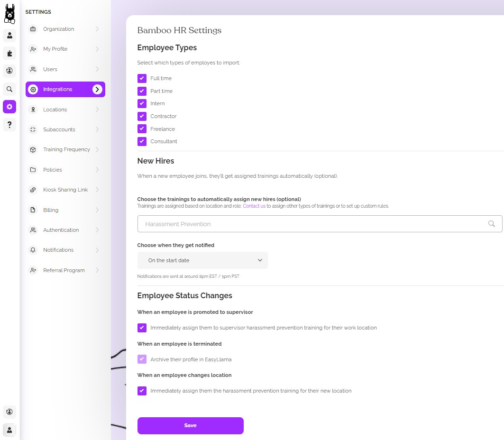The image size is (504, 440).
Task: Open Authentication settings
Action: pyautogui.click(x=65, y=230)
